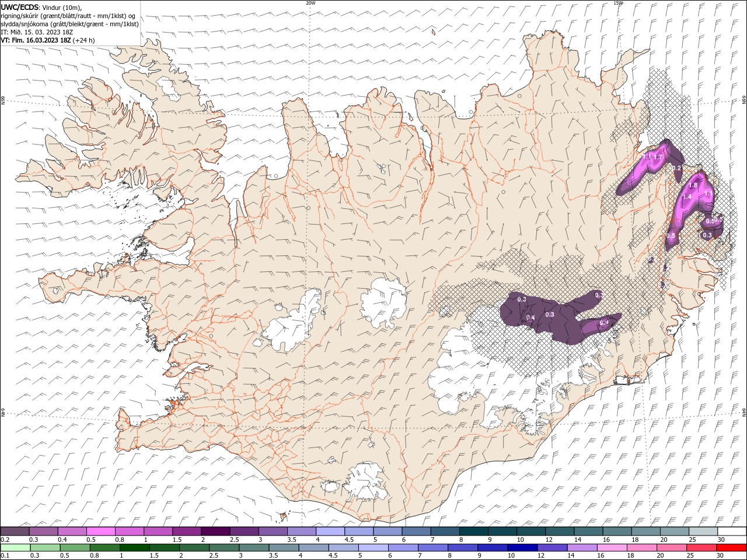This screenshot has height=560, width=747.
Task: Select the bright pink 0.5 swatch in top legend row
Action: coord(100,531)
